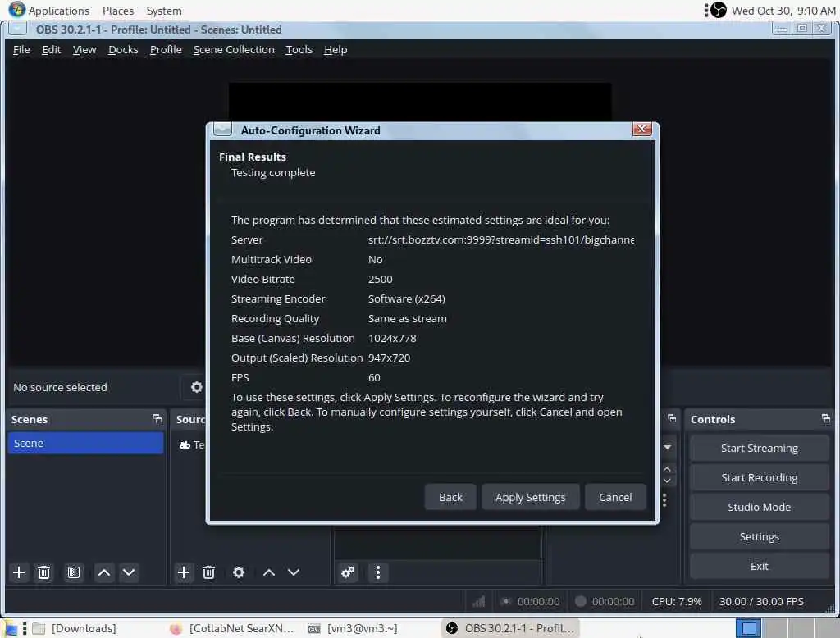Screen dimensions: 840x638
Task: Add a new source with plus icon
Action: coord(183,572)
